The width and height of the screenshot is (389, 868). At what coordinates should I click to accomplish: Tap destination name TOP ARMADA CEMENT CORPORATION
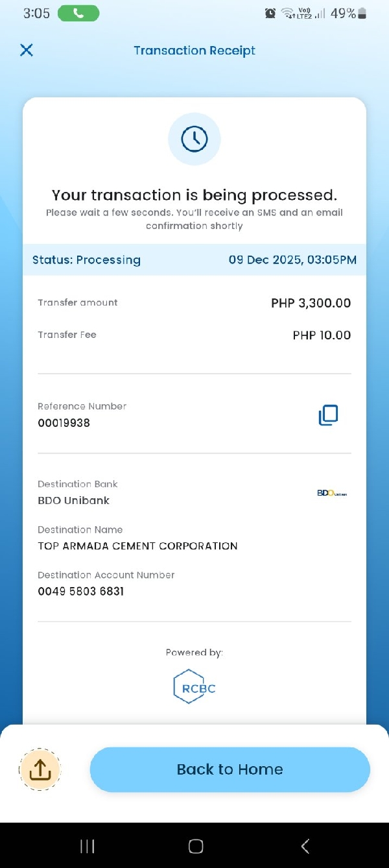click(x=137, y=546)
